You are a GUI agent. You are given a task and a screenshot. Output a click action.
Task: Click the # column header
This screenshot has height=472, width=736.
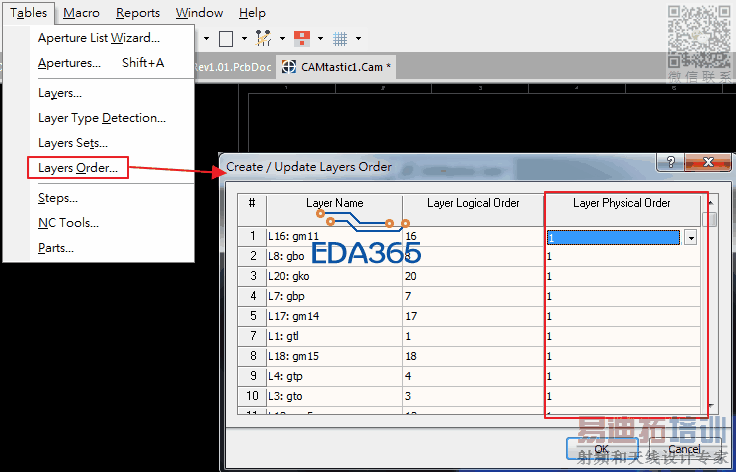[x=252, y=209]
